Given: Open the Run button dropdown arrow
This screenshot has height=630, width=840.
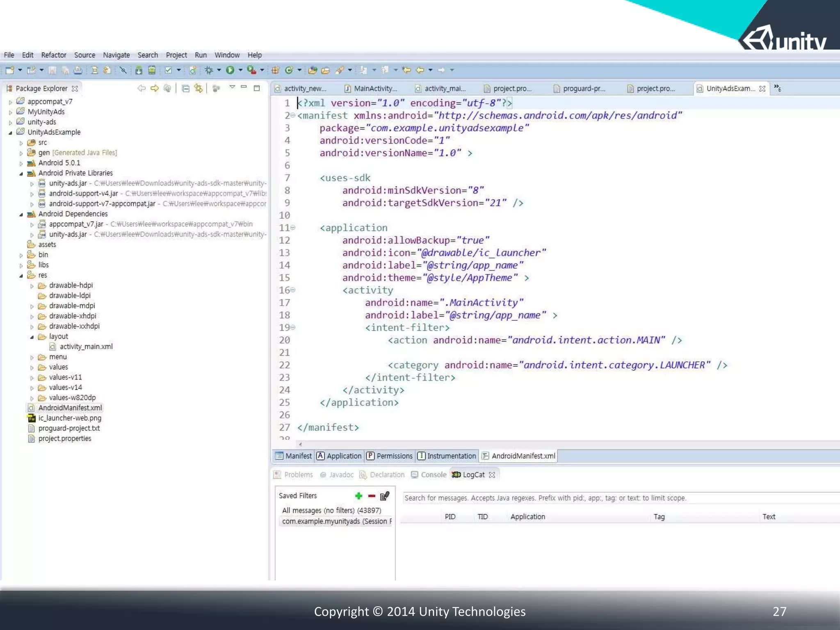Looking at the screenshot, I should (240, 70).
